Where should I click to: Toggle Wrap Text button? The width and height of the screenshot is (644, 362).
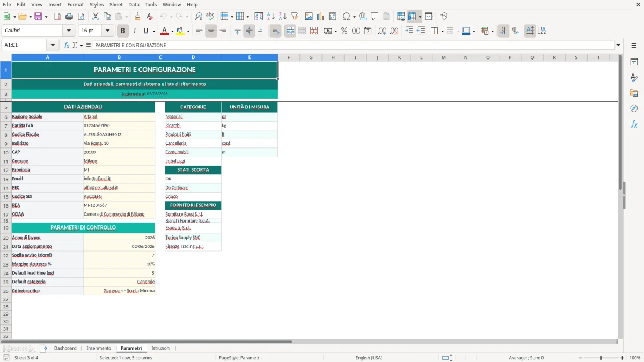click(275, 31)
